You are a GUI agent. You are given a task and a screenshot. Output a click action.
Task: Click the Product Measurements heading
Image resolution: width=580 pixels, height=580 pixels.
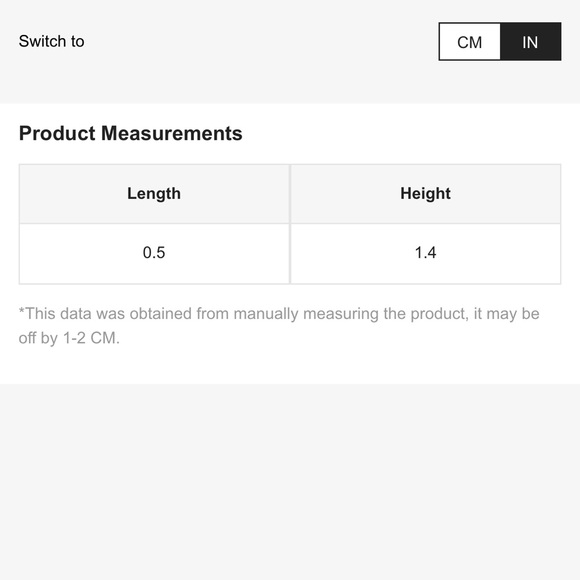coord(131,133)
